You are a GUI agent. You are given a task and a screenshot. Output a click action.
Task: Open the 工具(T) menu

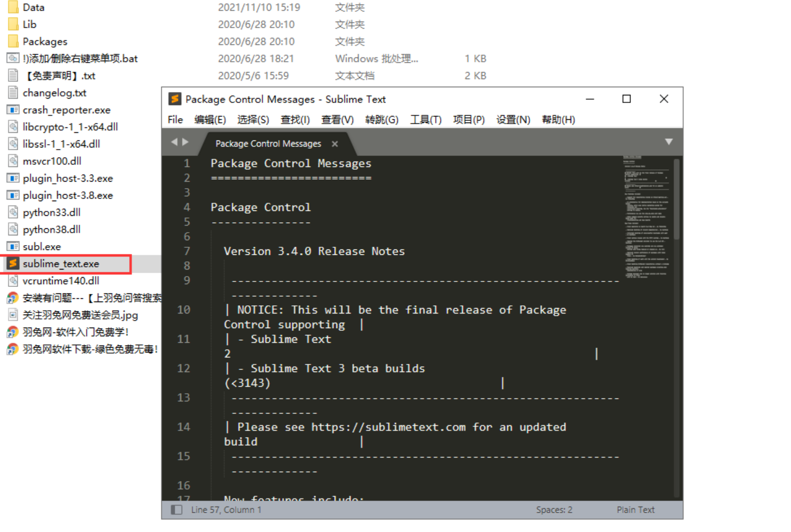(425, 120)
